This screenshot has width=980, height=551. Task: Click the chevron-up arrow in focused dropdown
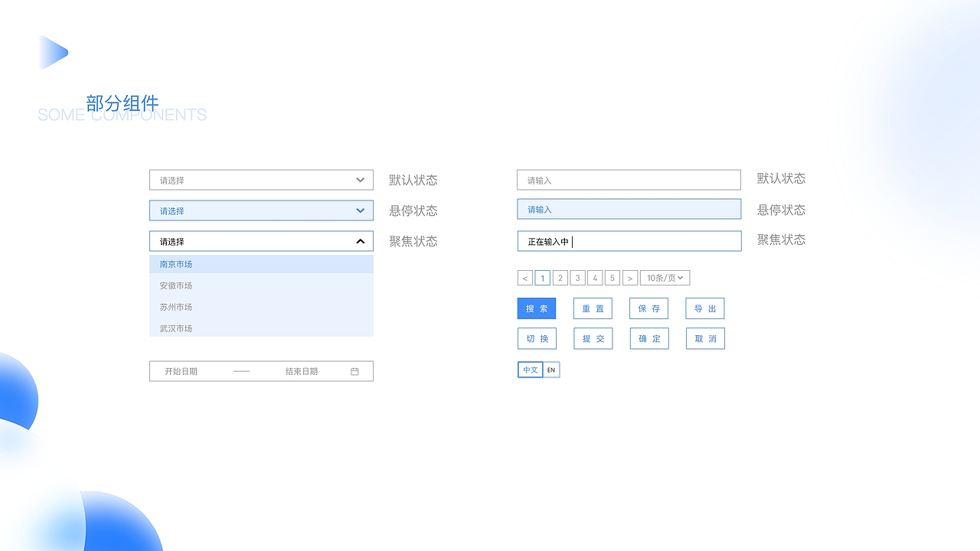click(x=361, y=241)
